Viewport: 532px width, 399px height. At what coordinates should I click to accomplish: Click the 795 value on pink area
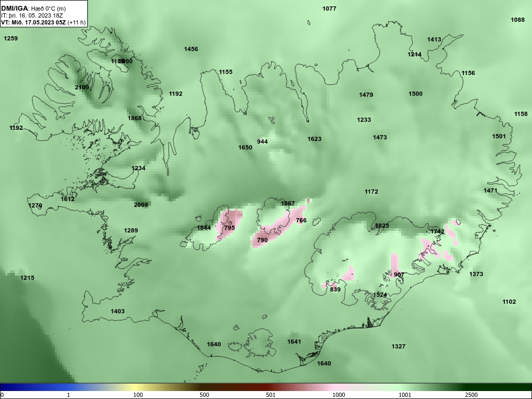pos(229,228)
